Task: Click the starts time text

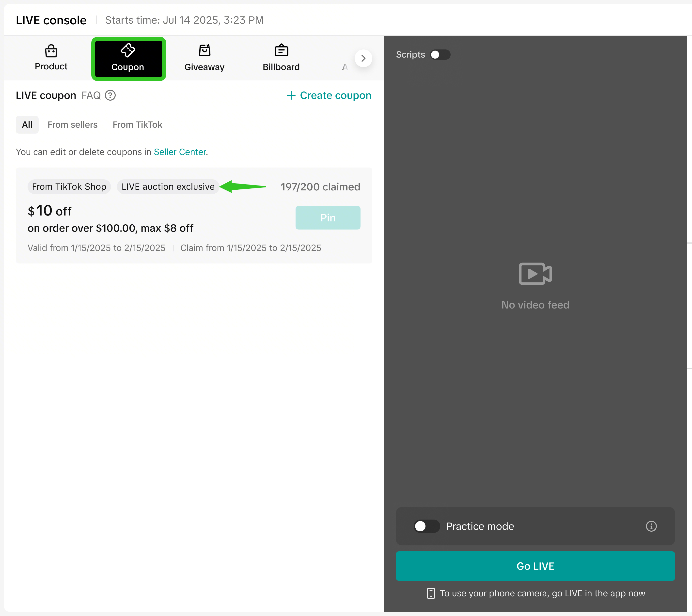Action: tap(184, 20)
